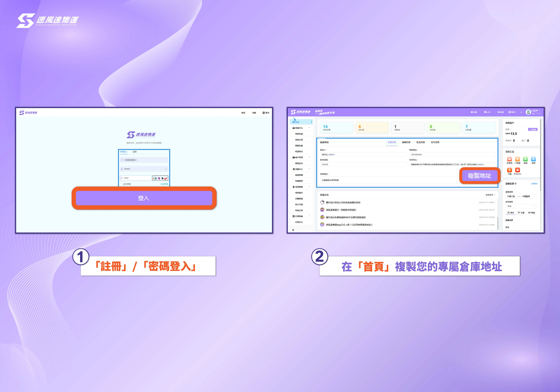Collapse the 消費中心 sidebar section

coord(310,169)
